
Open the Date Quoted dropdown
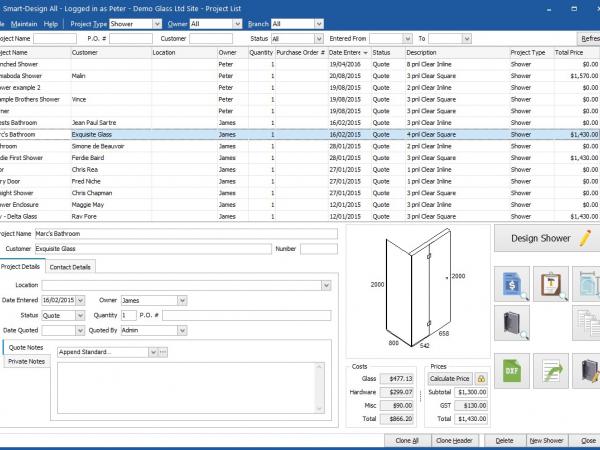[x=80, y=330]
